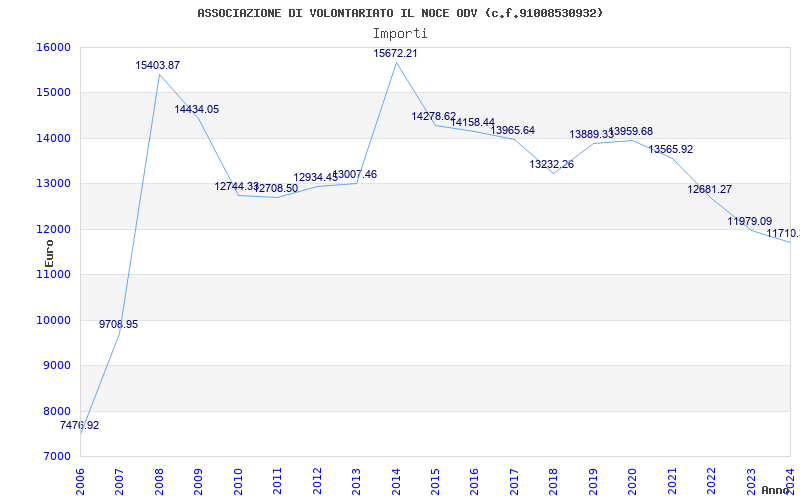The height and width of the screenshot is (500, 800).
Task: Click the 14278.62 data label
Action: 433,116
